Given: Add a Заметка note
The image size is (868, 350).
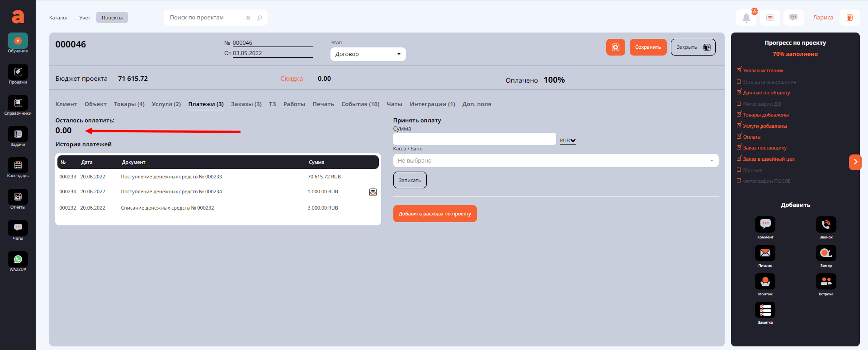Looking at the screenshot, I should (x=765, y=310).
